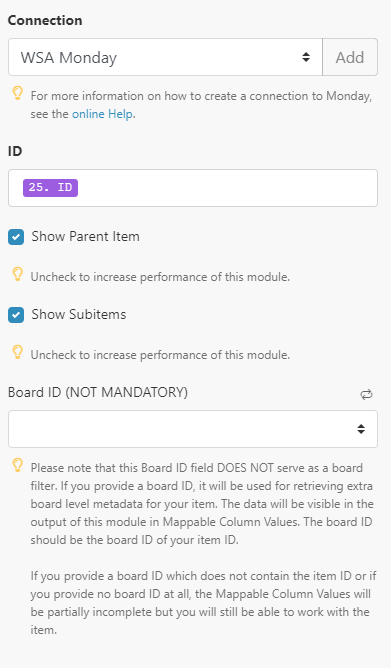Image resolution: width=391 pixels, height=668 pixels.
Task: Toggle Show Subitems via its label
Action: click(79, 314)
